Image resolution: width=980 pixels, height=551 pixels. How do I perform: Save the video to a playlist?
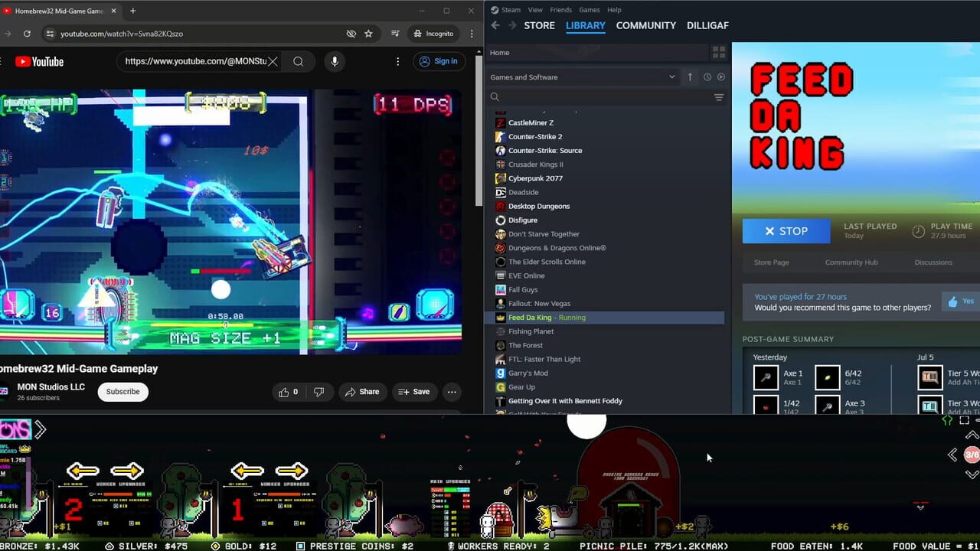coord(414,392)
